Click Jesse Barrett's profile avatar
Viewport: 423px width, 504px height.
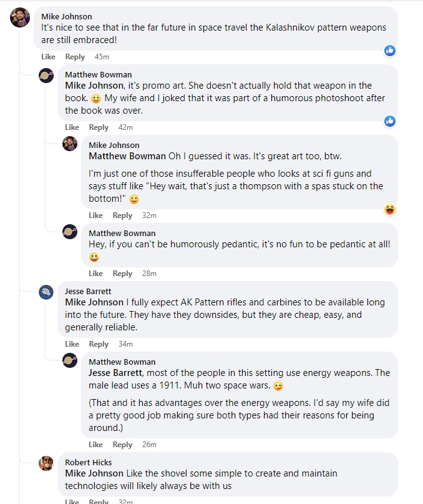point(46,292)
